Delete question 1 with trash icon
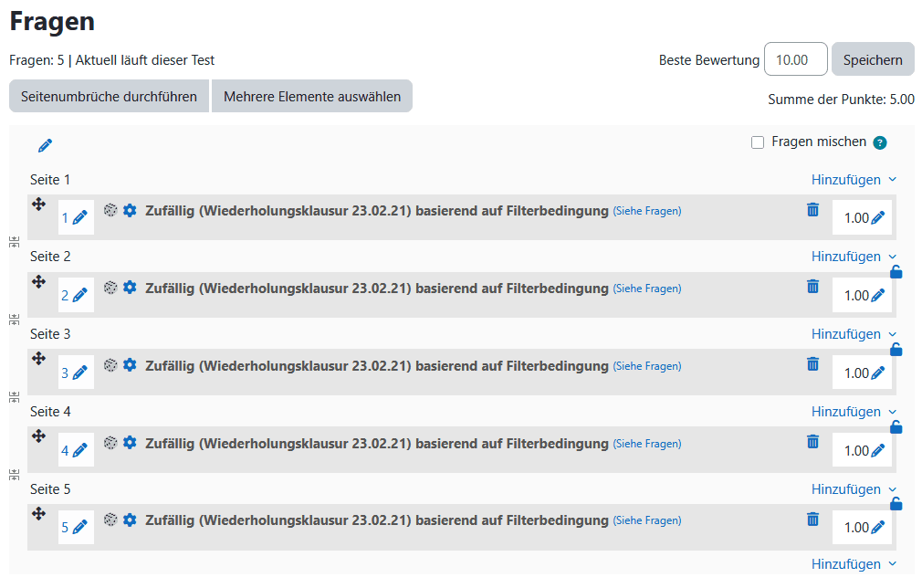Image resolution: width=922 pixels, height=588 pixels. click(812, 209)
